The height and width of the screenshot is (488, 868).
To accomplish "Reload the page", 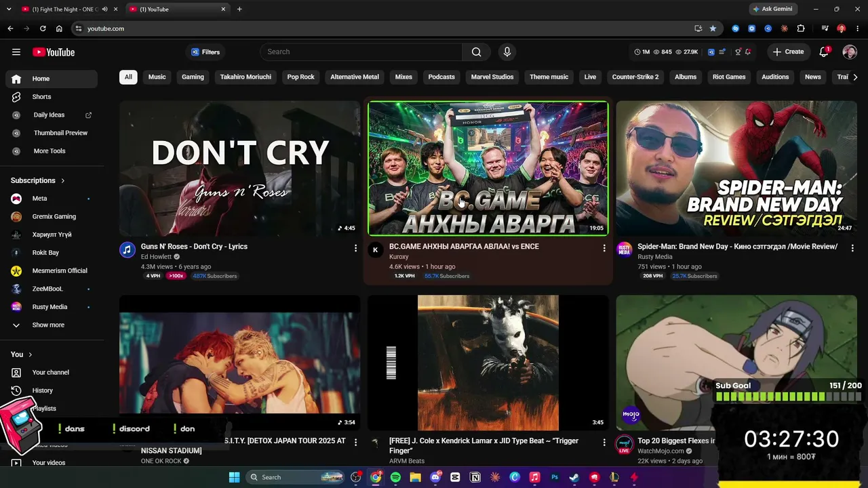I will click(43, 28).
